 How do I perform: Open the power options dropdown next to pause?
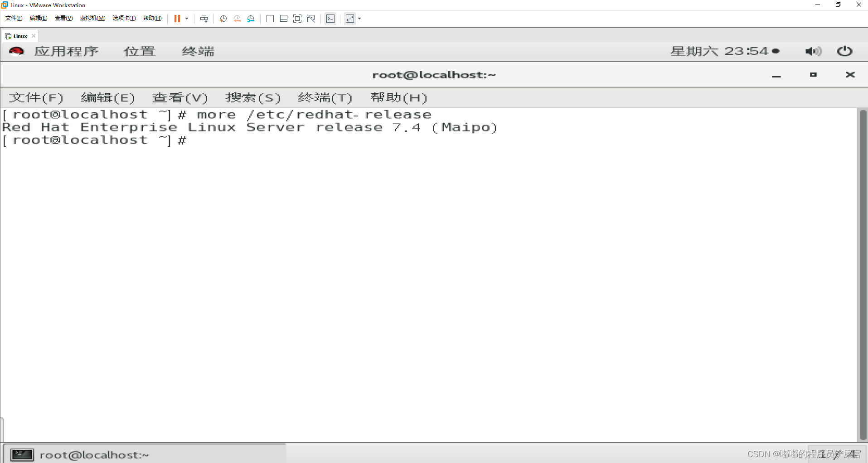[x=187, y=19]
